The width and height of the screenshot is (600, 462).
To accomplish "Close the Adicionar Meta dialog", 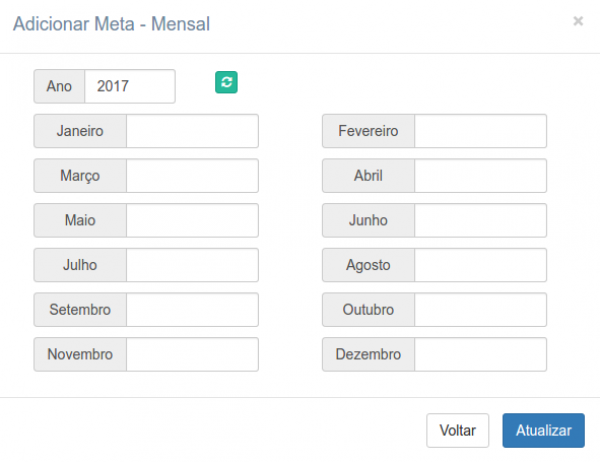I will [x=578, y=20].
